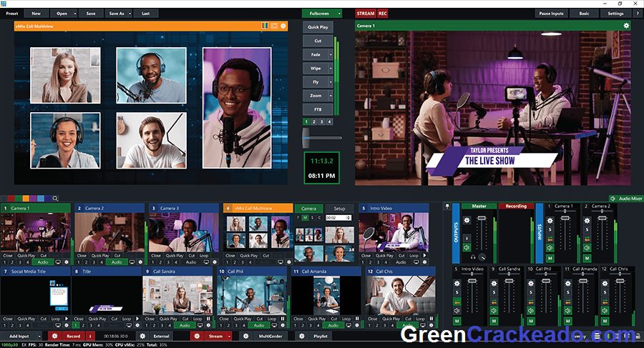Open gear on vMix Call Multiview preview
The width and height of the screenshot is (644, 348).
(283, 26)
